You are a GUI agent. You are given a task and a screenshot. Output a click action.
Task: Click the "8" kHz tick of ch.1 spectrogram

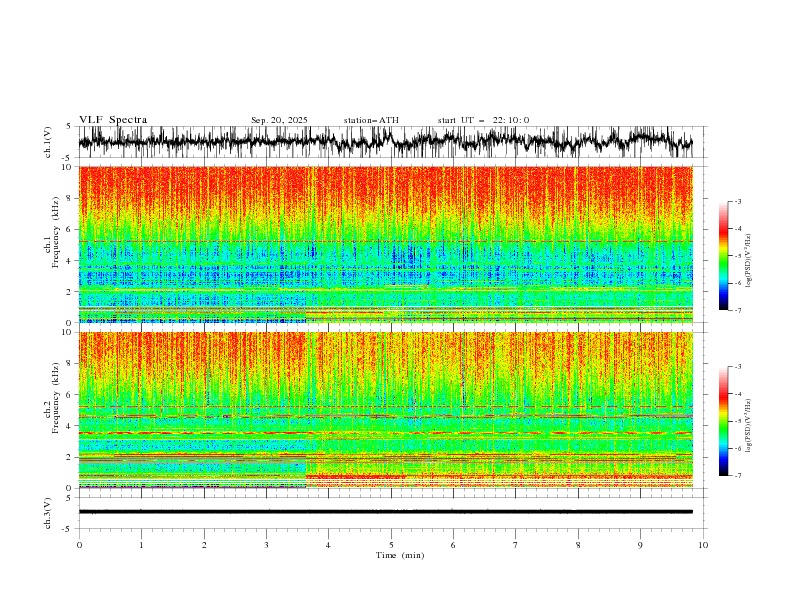coord(70,198)
